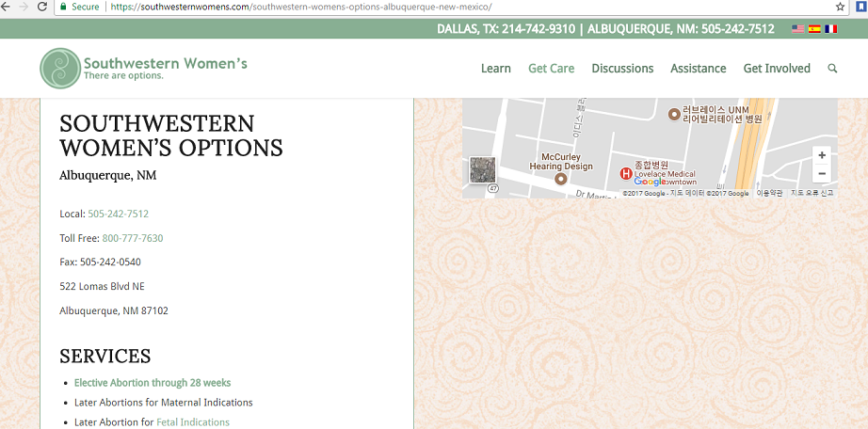The image size is (868, 429).
Task: Select the French flag language
Action: 831,29
